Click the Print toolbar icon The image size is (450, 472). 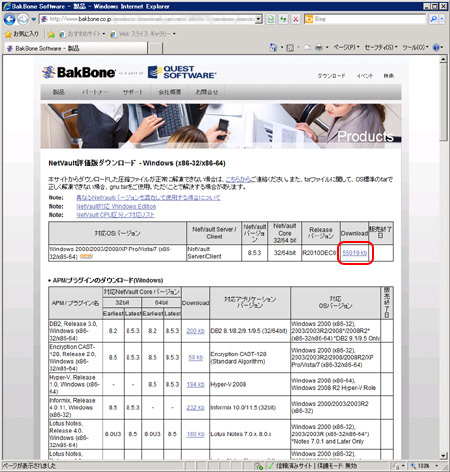click(x=319, y=48)
